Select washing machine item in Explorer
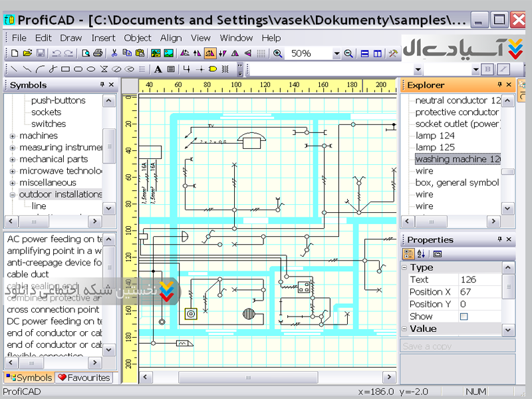The image size is (532, 399). [458, 159]
